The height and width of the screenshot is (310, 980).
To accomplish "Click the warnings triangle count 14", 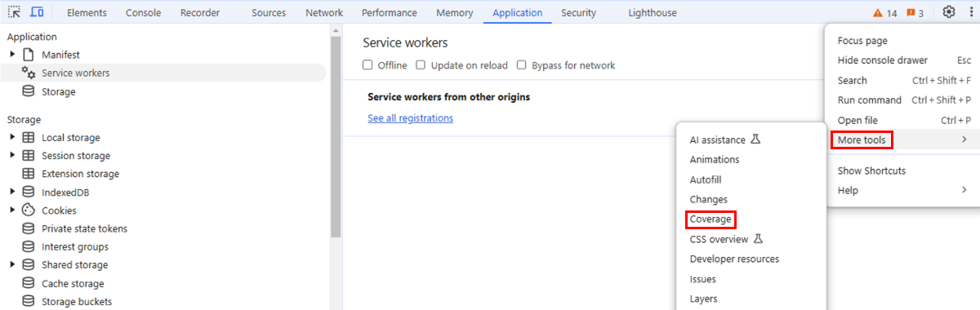I will click(x=884, y=13).
